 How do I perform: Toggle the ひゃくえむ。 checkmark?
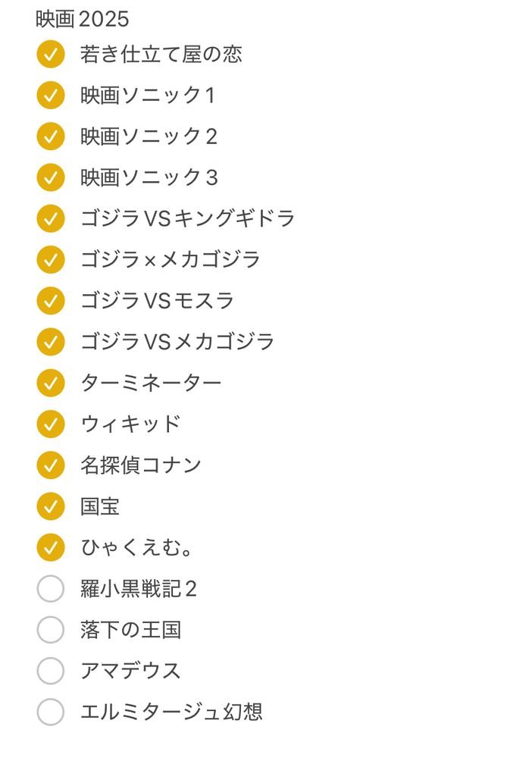[50, 547]
